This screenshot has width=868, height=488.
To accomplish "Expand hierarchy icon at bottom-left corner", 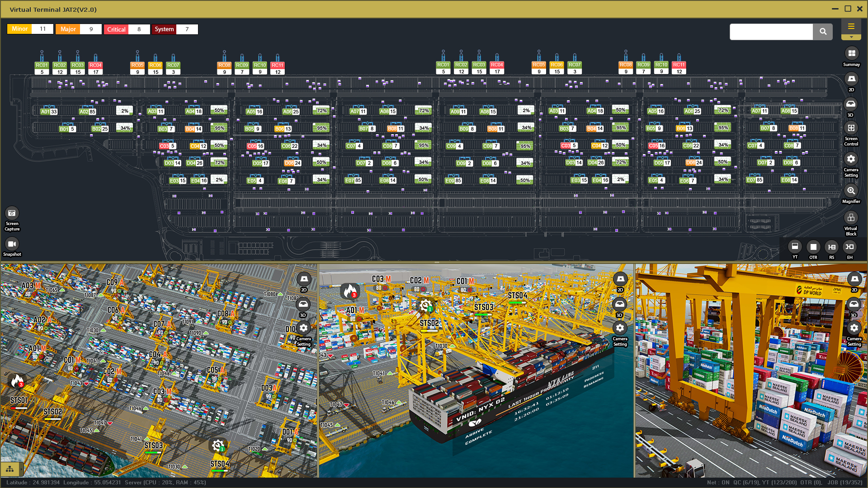I will [x=9, y=469].
